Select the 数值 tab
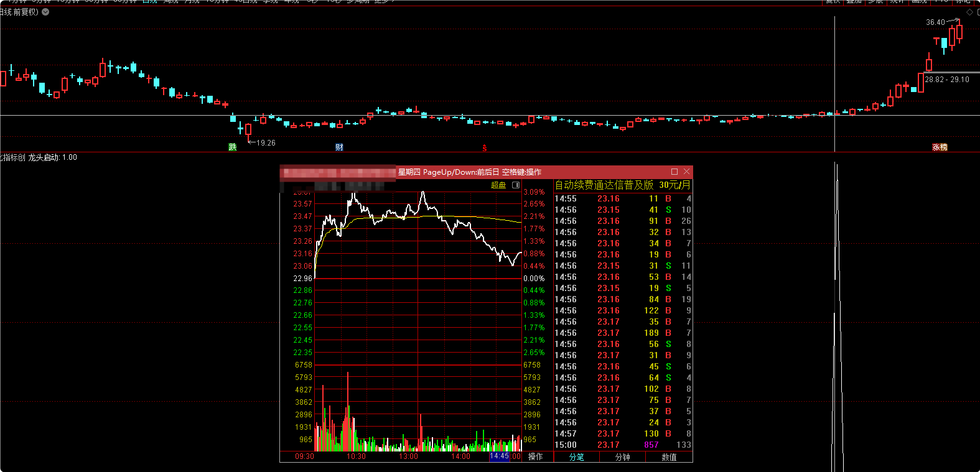980x472 pixels. coord(669,457)
